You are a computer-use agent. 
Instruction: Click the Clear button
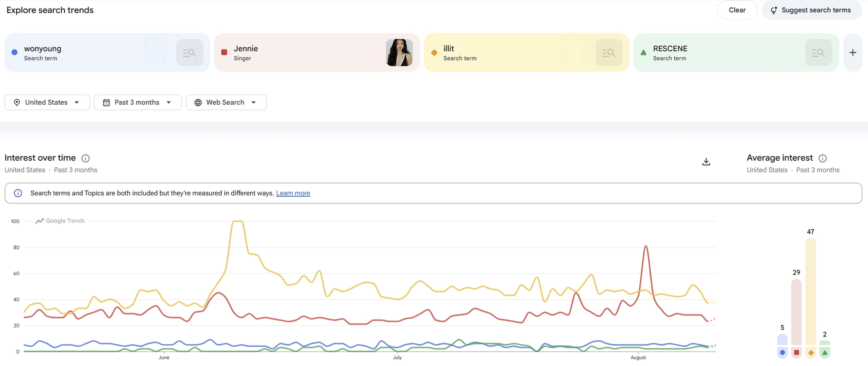(x=737, y=10)
